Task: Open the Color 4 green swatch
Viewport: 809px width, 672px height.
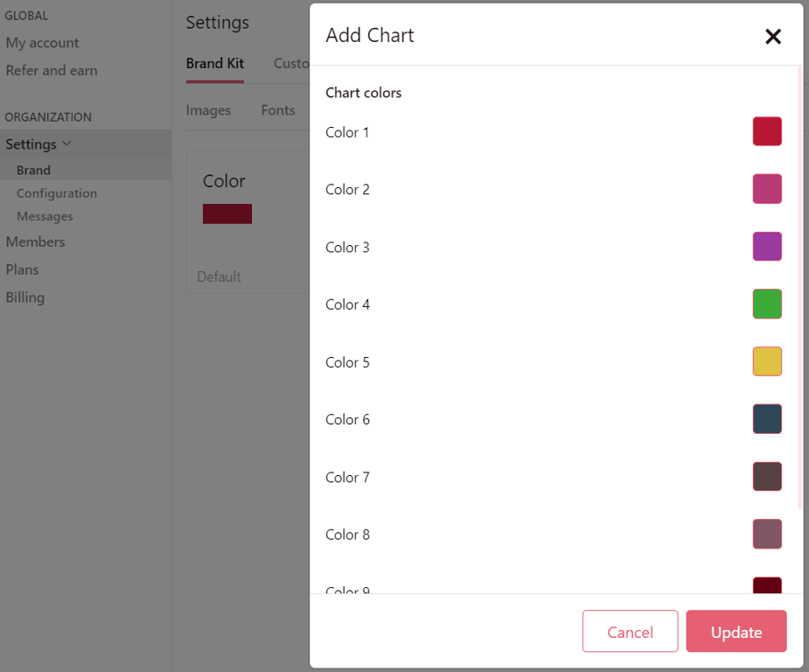Action: coord(767,304)
